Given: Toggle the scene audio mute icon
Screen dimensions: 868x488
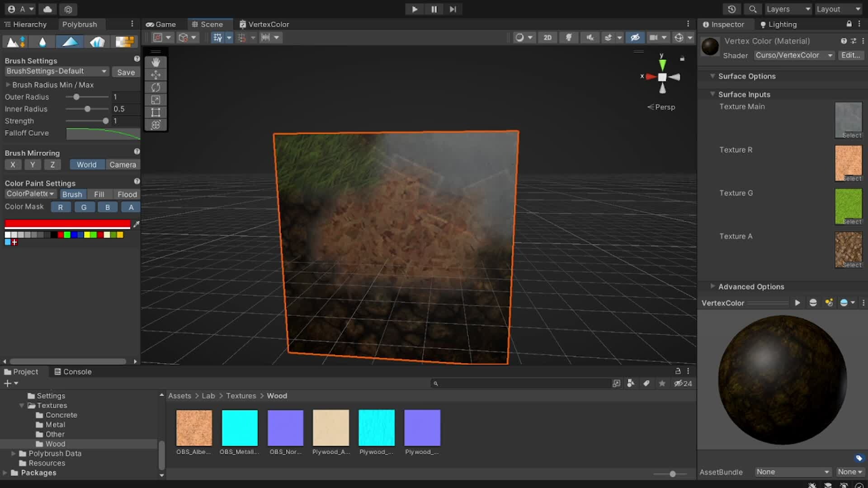Looking at the screenshot, I should (590, 38).
